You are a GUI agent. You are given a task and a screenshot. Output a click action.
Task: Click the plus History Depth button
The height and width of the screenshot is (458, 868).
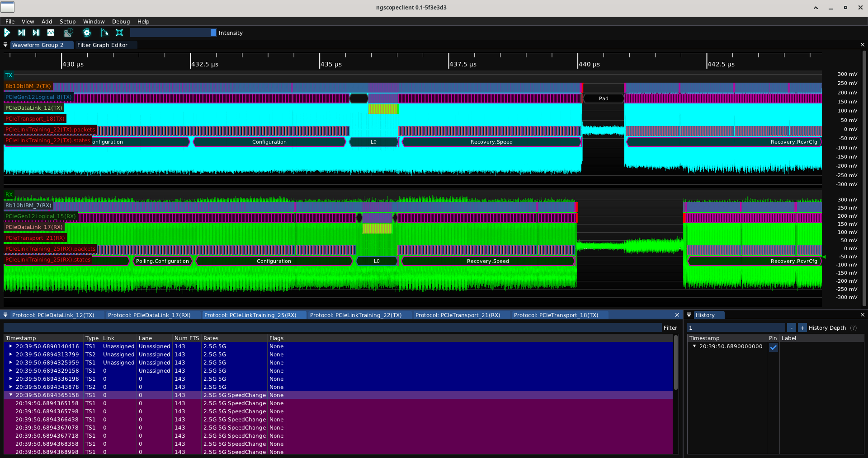point(802,328)
